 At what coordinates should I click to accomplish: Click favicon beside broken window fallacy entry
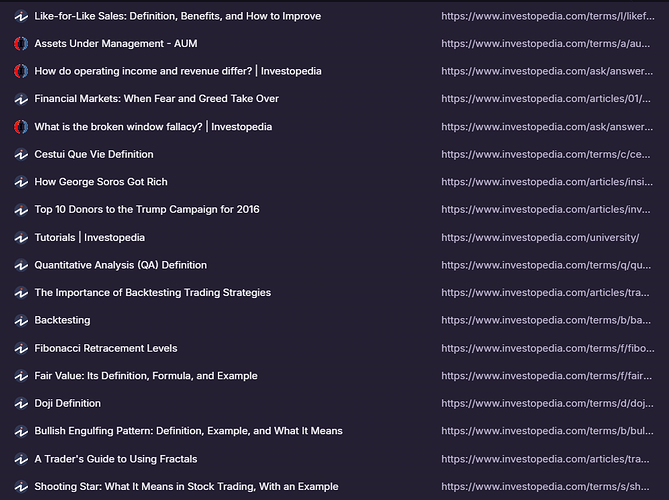click(x=21, y=127)
